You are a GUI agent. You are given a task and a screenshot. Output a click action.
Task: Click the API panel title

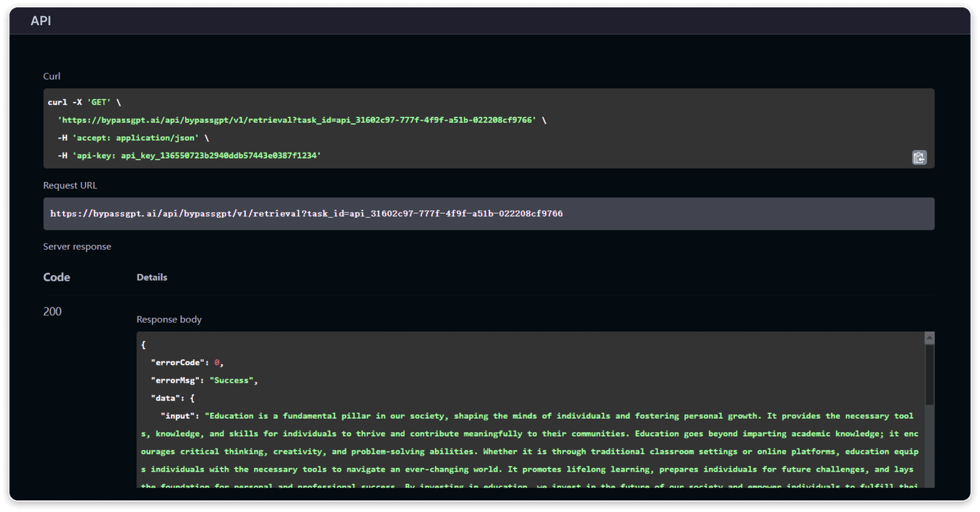pyautogui.click(x=41, y=21)
